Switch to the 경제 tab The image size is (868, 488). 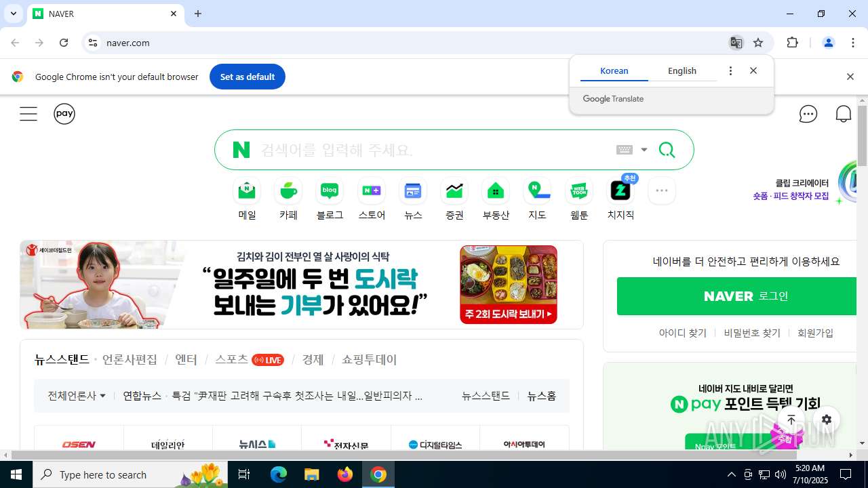point(313,360)
